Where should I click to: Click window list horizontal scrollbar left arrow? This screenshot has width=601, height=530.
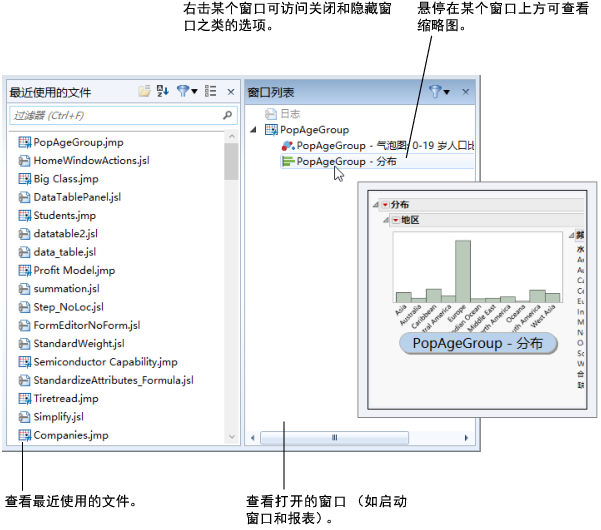[x=252, y=438]
